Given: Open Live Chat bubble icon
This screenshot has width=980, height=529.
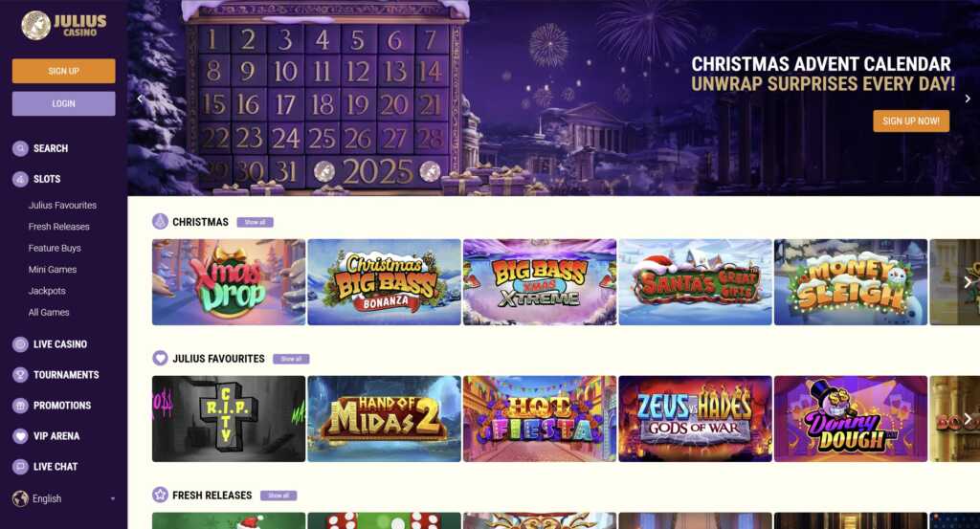Looking at the screenshot, I should [x=20, y=467].
